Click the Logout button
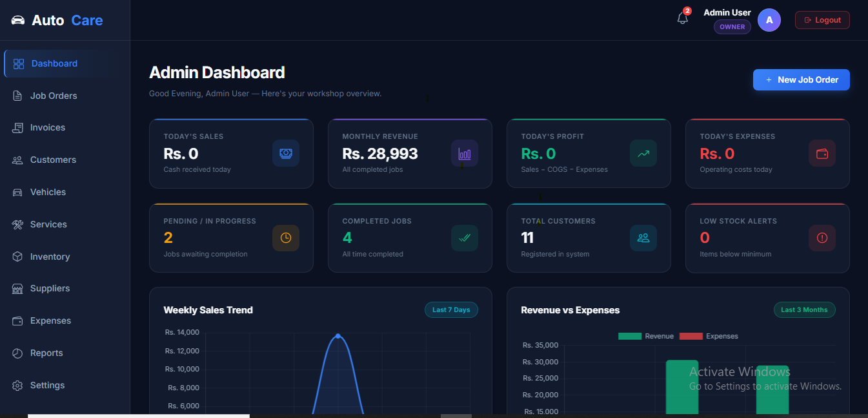This screenshot has width=868, height=418. tap(822, 20)
